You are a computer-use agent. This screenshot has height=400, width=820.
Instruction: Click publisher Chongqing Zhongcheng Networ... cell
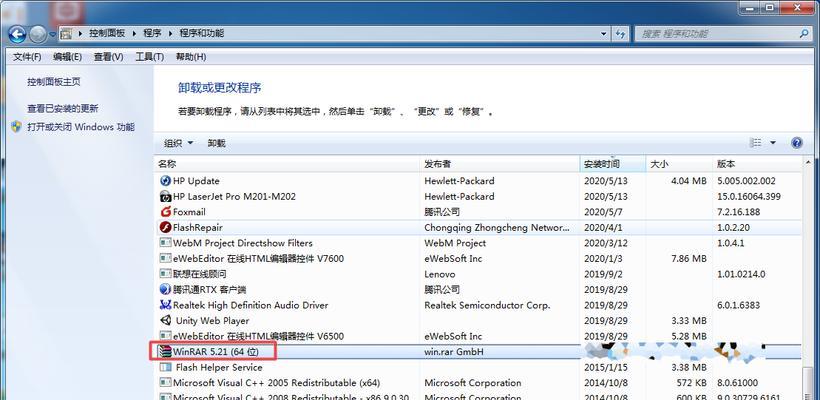[496, 227]
